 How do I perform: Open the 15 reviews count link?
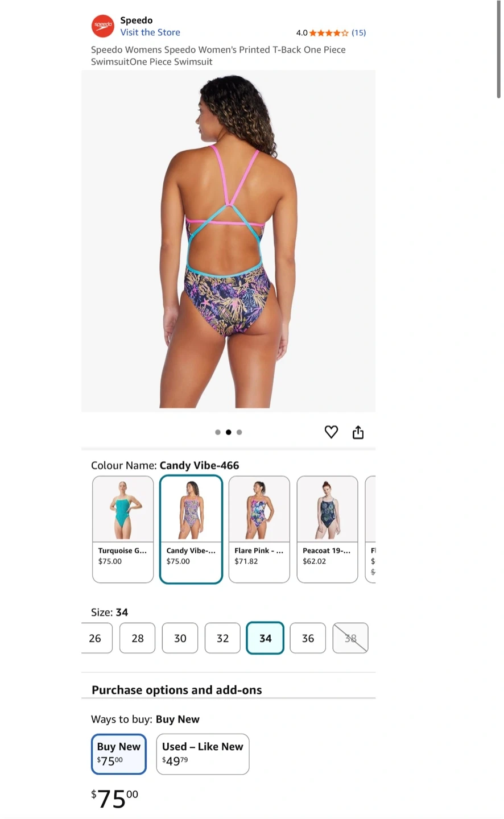coord(359,33)
